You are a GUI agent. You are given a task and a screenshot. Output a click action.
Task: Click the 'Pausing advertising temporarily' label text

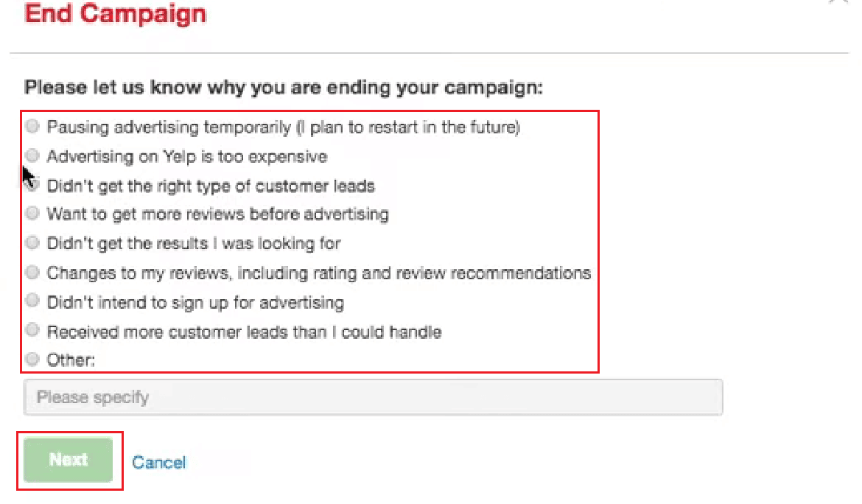coord(283,127)
